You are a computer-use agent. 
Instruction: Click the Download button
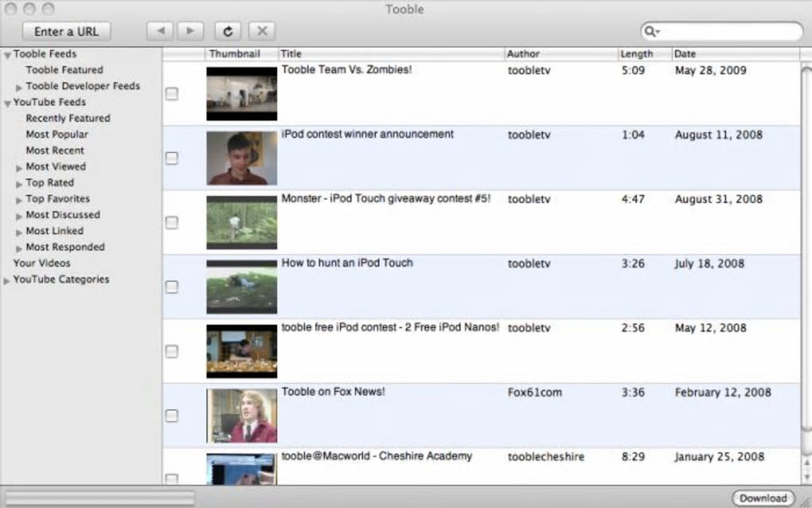[x=763, y=498]
